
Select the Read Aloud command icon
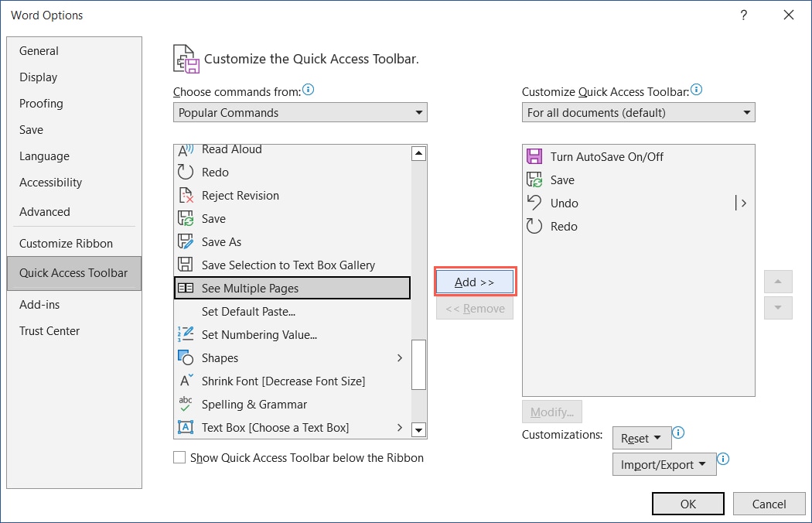185,149
